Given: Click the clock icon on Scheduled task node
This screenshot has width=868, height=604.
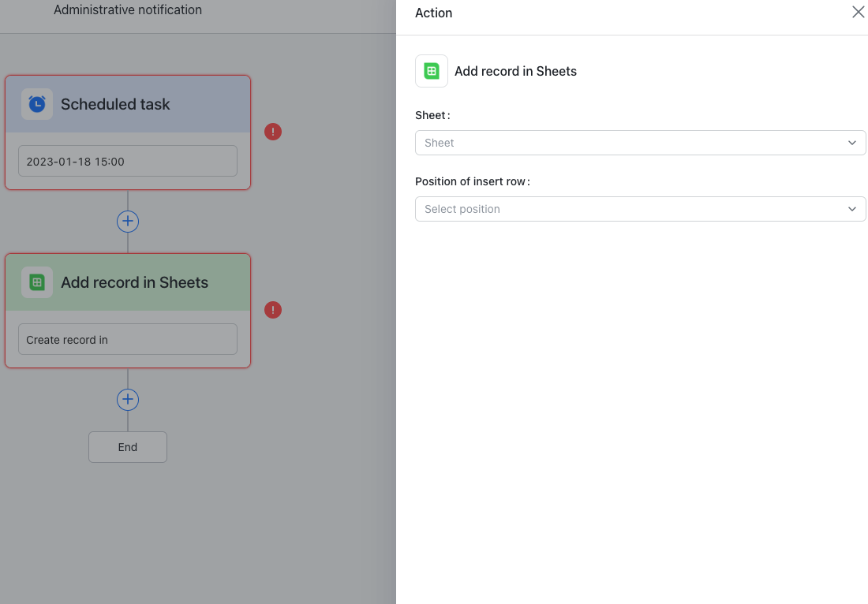Looking at the screenshot, I should 36,103.
